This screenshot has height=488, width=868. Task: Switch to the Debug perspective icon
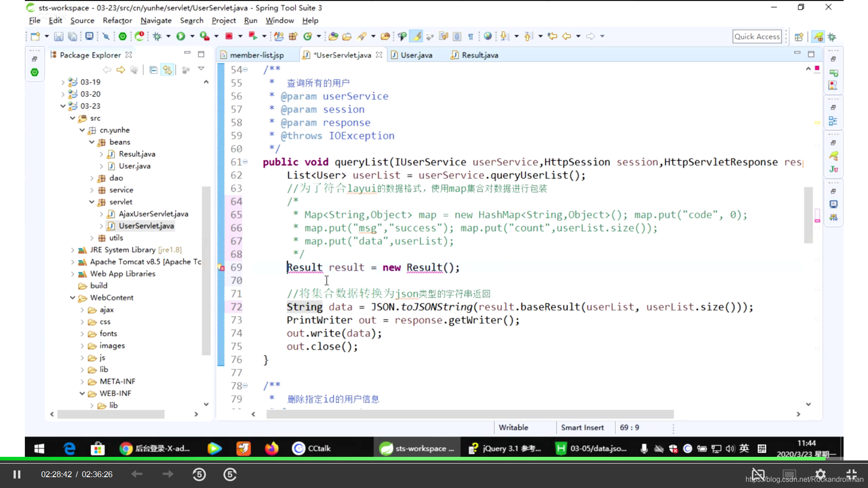(x=832, y=37)
